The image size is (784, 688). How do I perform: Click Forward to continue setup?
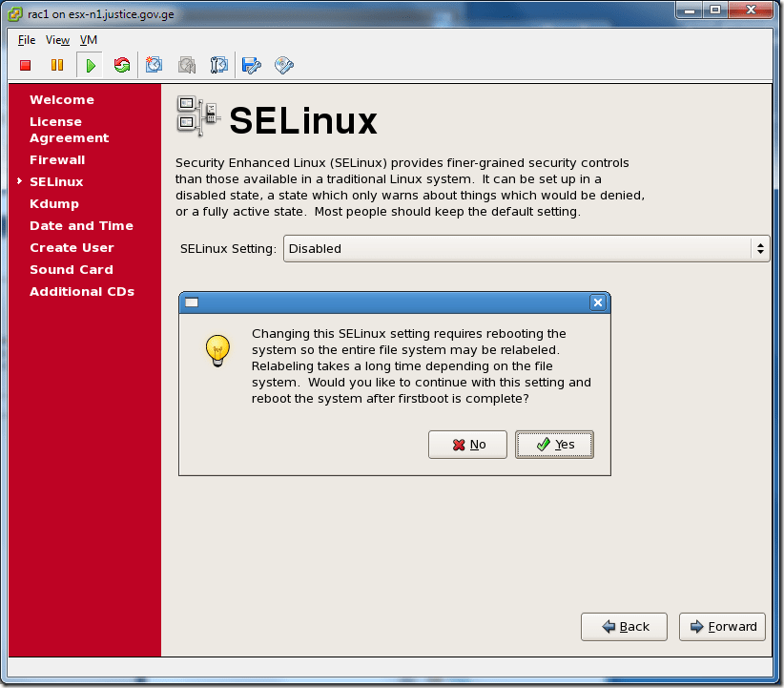point(722,627)
